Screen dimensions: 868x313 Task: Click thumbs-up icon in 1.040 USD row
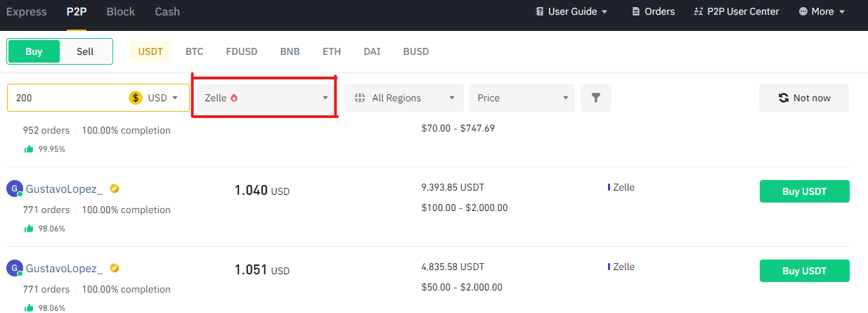pos(29,228)
